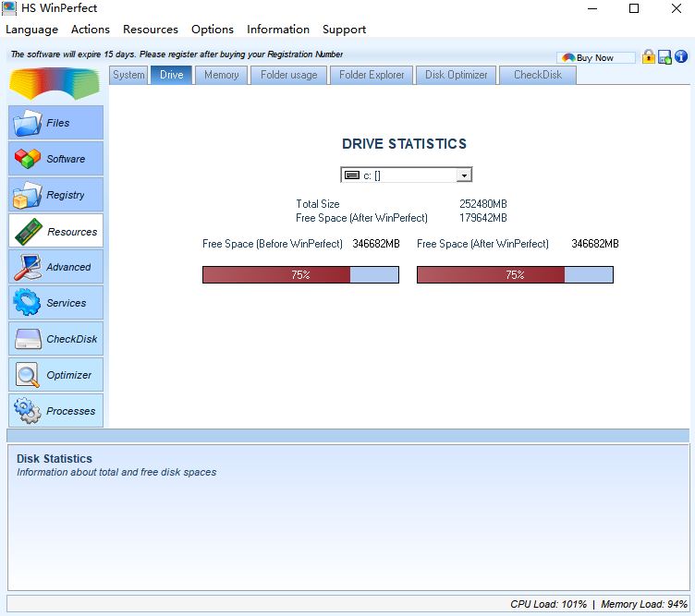Open the Processes sidebar section
The height and width of the screenshot is (616, 695).
pos(55,411)
